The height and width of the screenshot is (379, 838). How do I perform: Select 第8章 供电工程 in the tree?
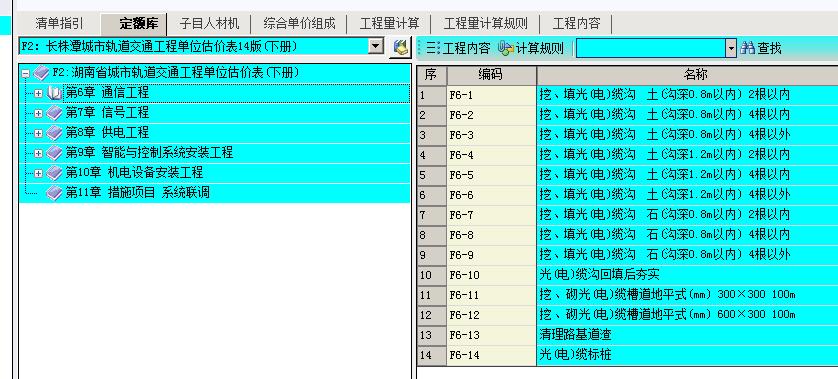[107, 133]
